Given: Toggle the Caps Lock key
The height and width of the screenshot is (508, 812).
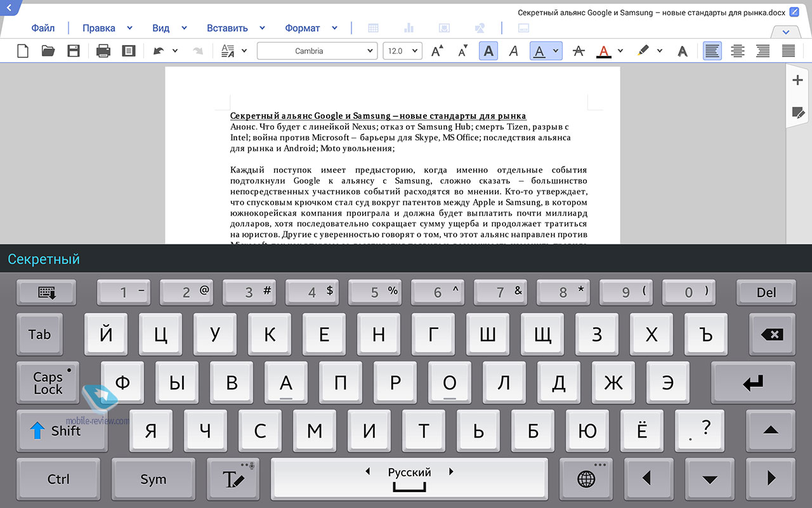Looking at the screenshot, I should (x=48, y=384).
